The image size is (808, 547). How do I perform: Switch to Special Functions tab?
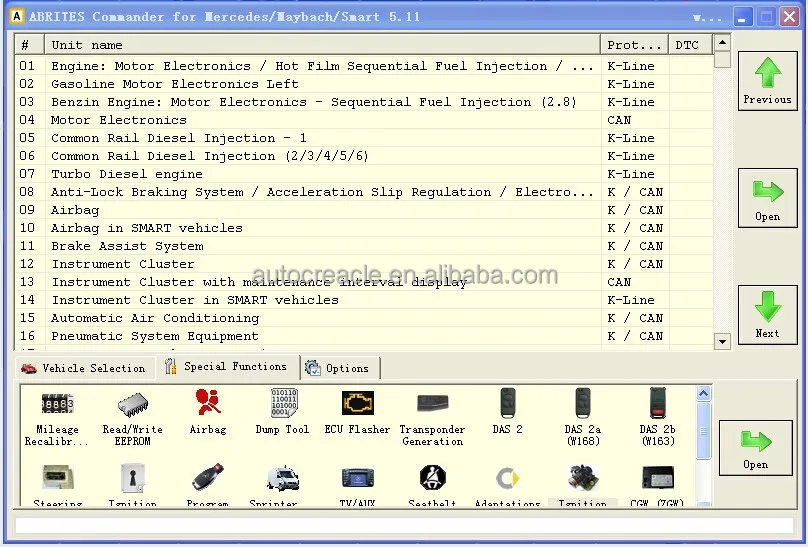[x=227, y=367]
